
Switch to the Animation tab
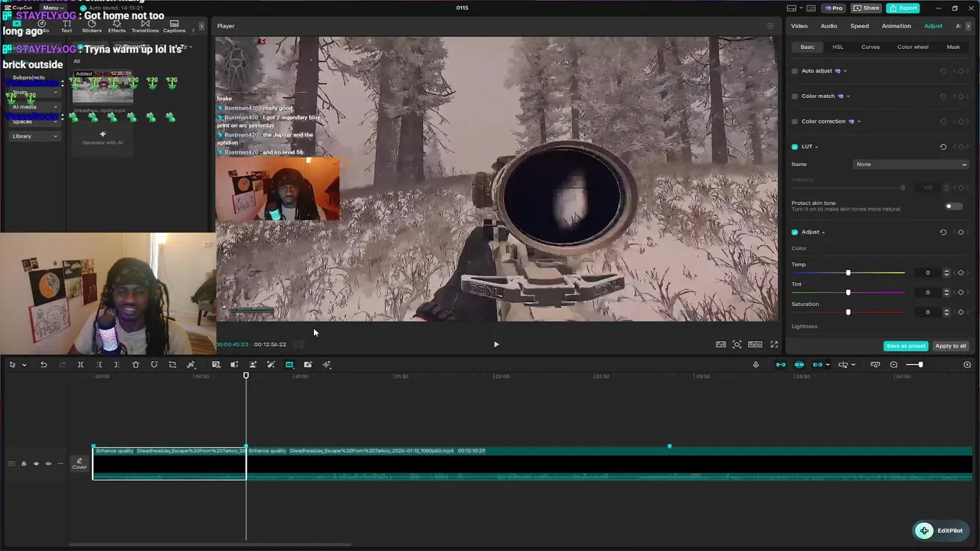coord(897,26)
